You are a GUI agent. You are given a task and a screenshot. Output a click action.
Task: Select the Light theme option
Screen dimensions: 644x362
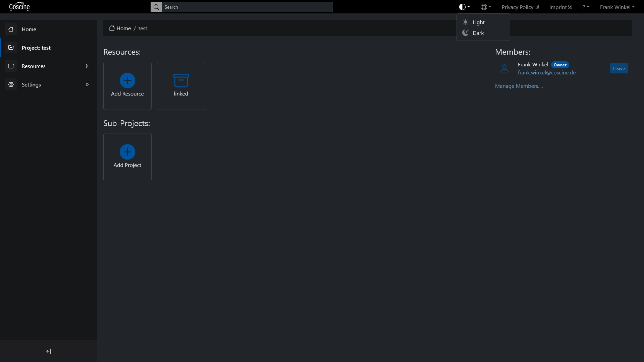(x=483, y=22)
